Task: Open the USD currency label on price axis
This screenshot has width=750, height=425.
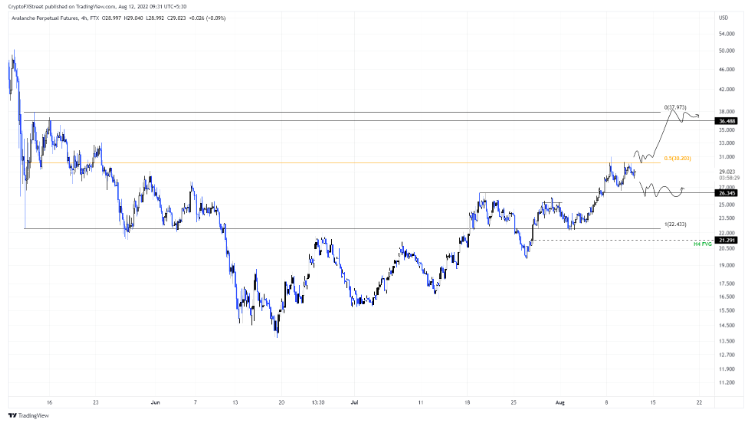Action: (723, 18)
